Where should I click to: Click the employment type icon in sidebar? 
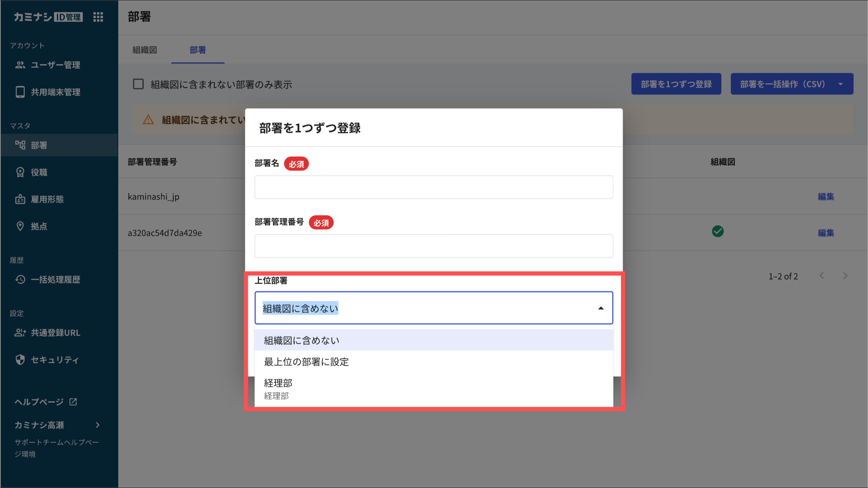point(20,199)
